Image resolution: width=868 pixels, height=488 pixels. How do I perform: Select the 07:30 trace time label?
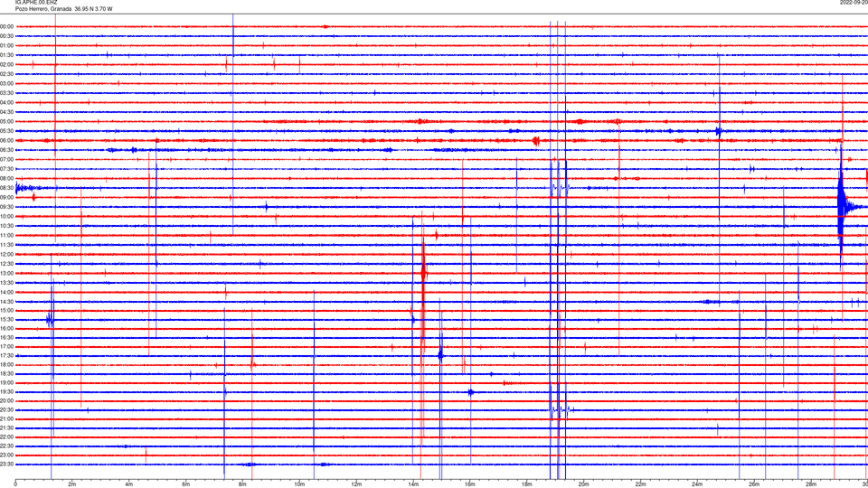[6, 169]
